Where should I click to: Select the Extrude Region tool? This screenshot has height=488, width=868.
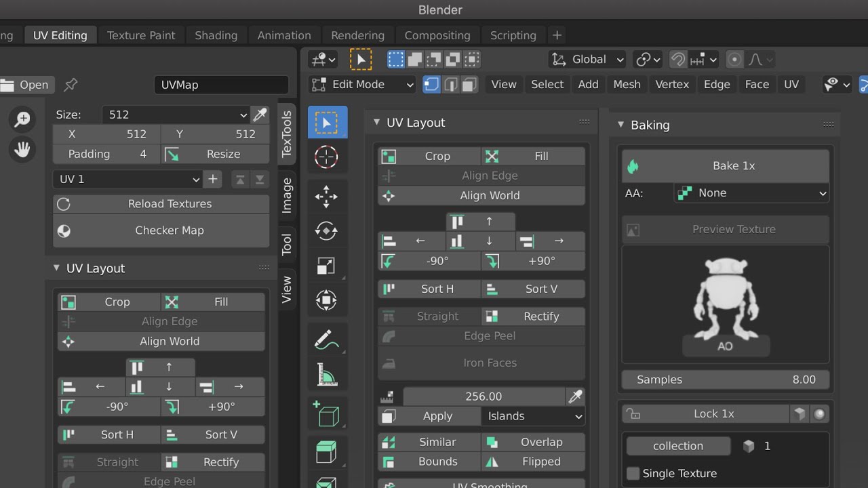coord(327,452)
